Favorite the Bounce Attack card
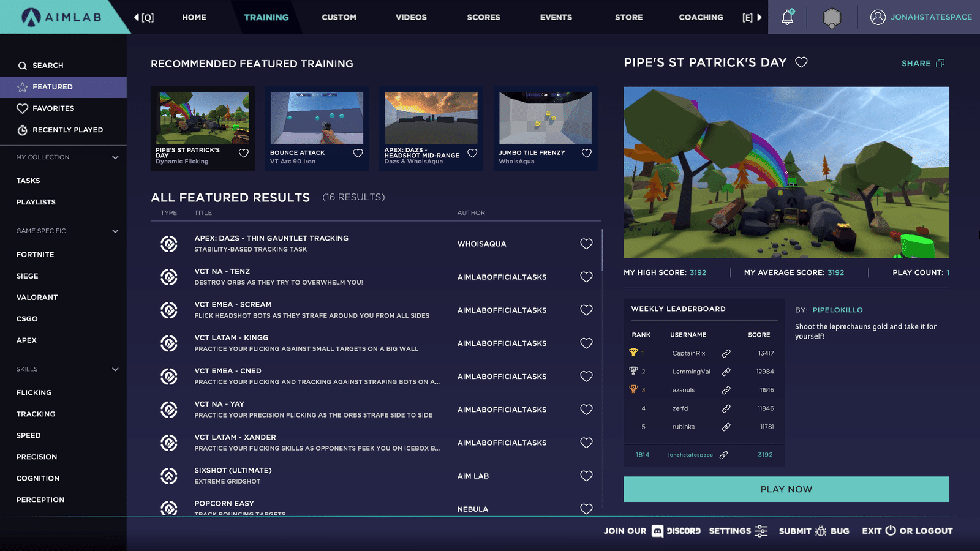The height and width of the screenshot is (551, 980). (x=358, y=153)
